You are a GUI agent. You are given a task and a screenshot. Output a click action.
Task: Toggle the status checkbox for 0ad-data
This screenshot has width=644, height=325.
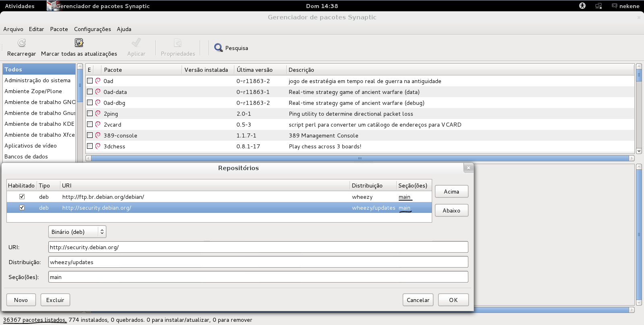tap(90, 92)
